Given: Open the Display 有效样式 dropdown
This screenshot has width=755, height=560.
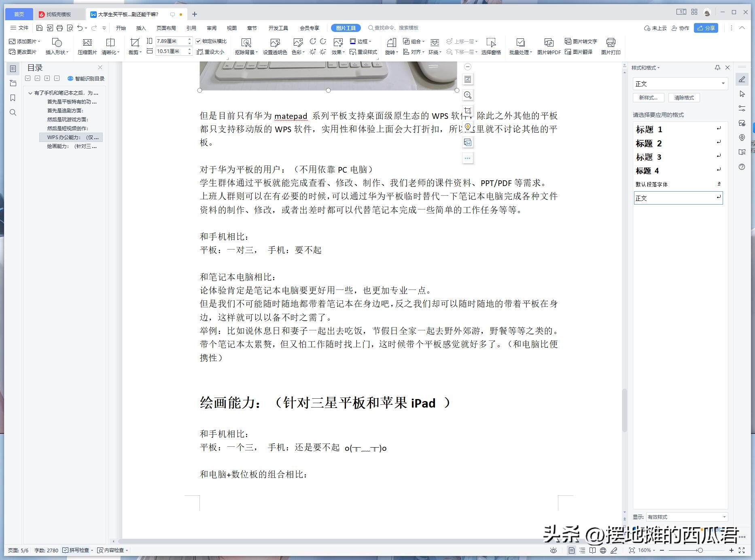Looking at the screenshot, I should tap(687, 517).
